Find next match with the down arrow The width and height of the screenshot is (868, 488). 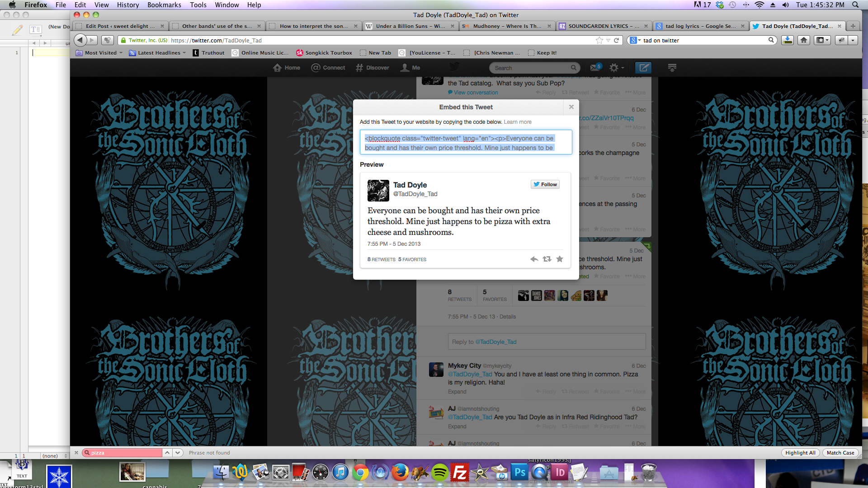coord(178,452)
